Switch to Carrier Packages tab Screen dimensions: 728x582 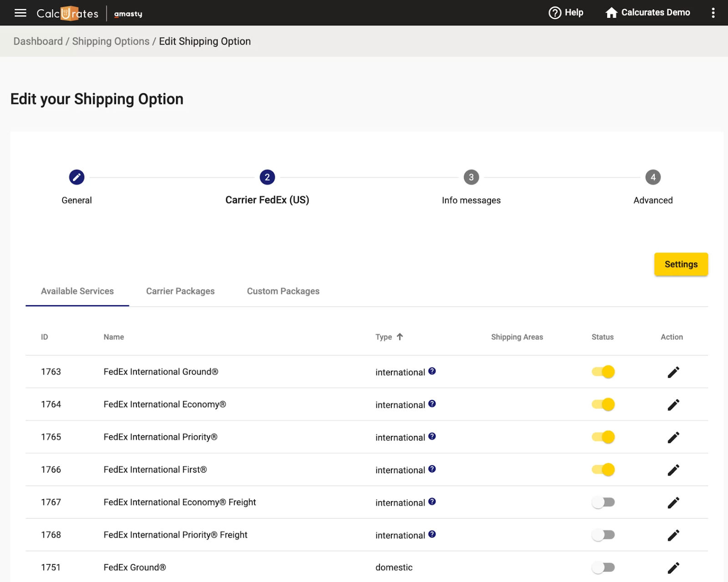180,291
